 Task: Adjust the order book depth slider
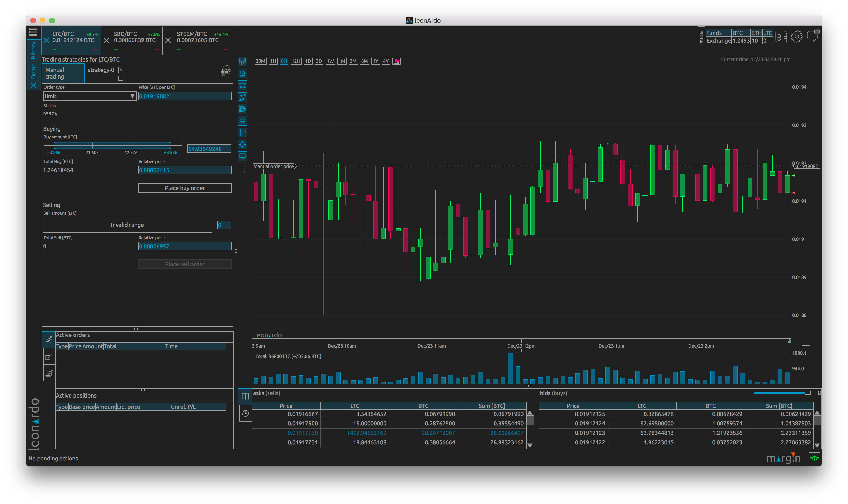click(x=782, y=393)
